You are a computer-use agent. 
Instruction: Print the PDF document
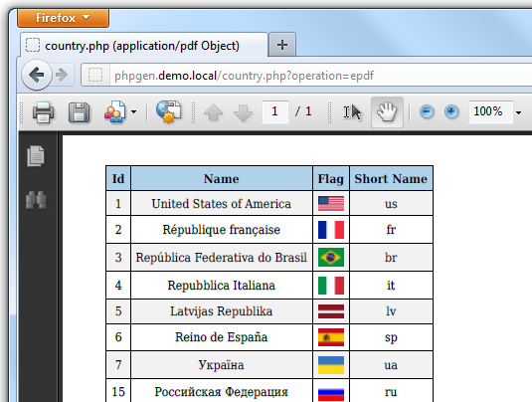tap(43, 112)
